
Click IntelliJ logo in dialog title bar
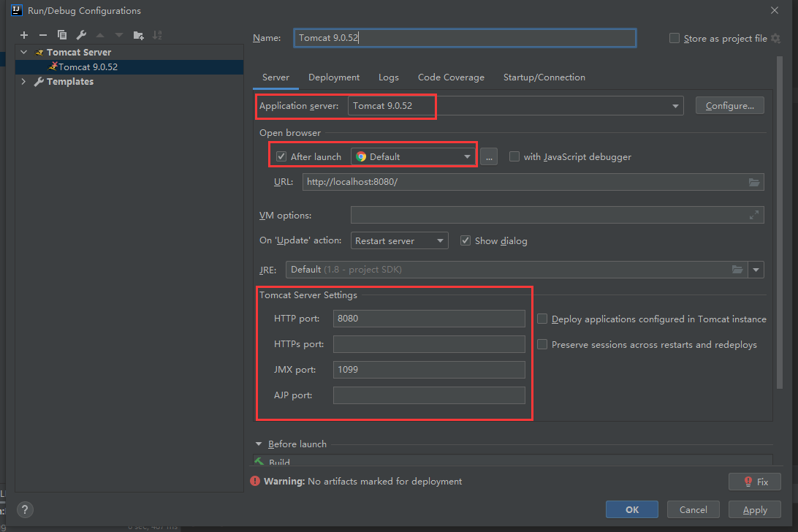click(x=17, y=10)
